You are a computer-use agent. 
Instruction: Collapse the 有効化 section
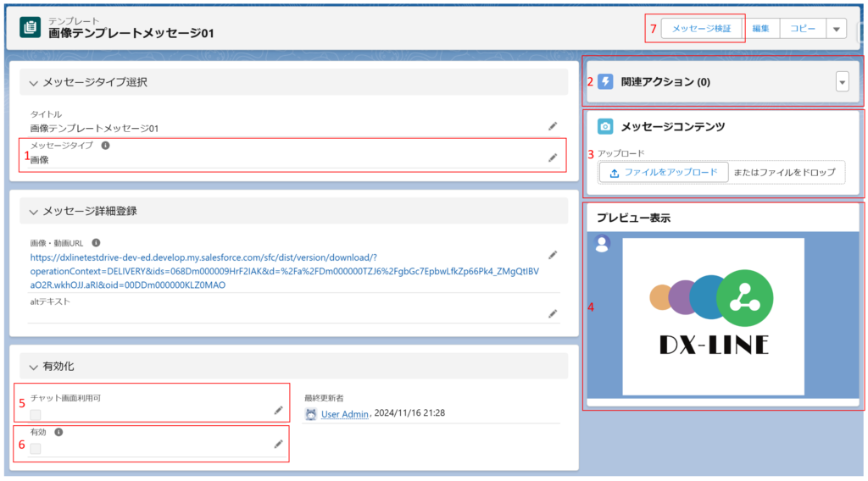(34, 367)
